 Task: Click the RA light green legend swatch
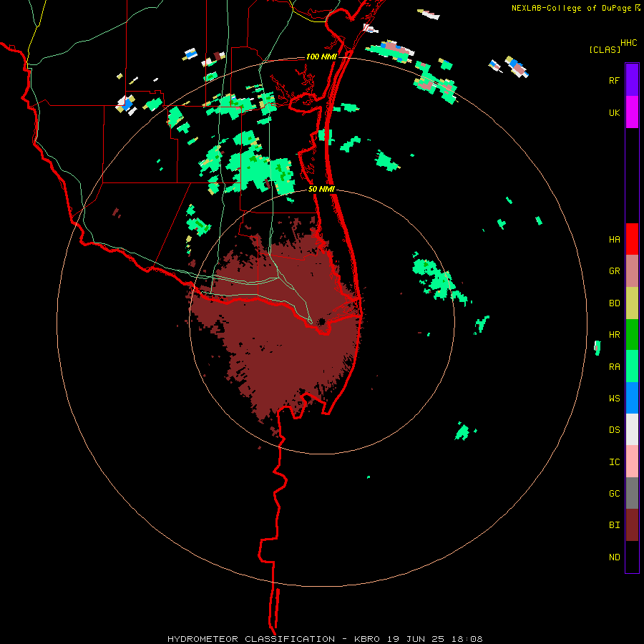(632, 366)
